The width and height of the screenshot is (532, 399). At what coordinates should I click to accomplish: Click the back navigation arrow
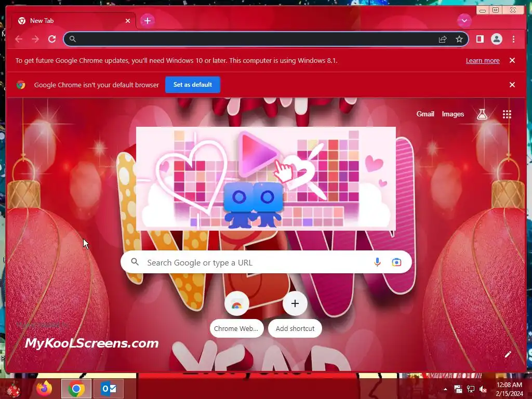pos(19,39)
